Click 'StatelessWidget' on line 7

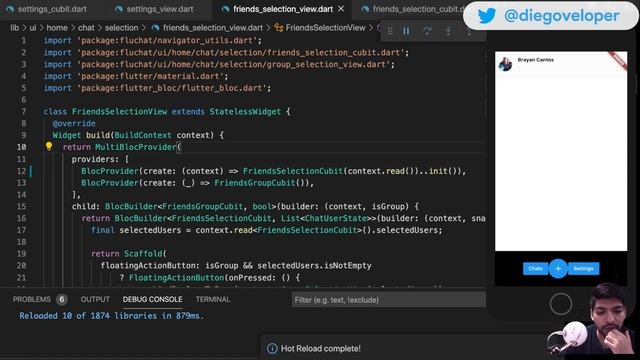(x=245, y=111)
